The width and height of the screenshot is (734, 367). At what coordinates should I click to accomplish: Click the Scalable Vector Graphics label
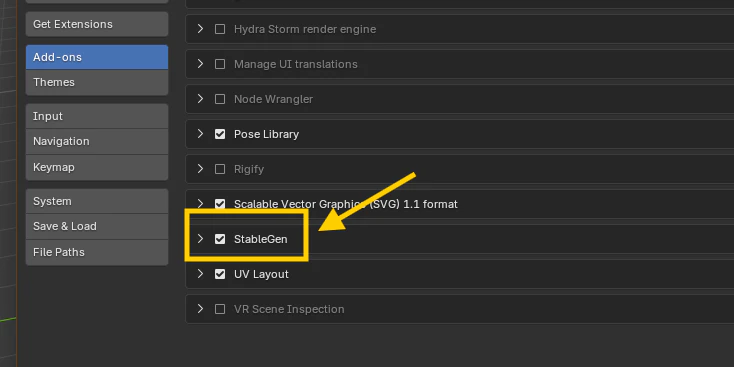[x=346, y=205]
